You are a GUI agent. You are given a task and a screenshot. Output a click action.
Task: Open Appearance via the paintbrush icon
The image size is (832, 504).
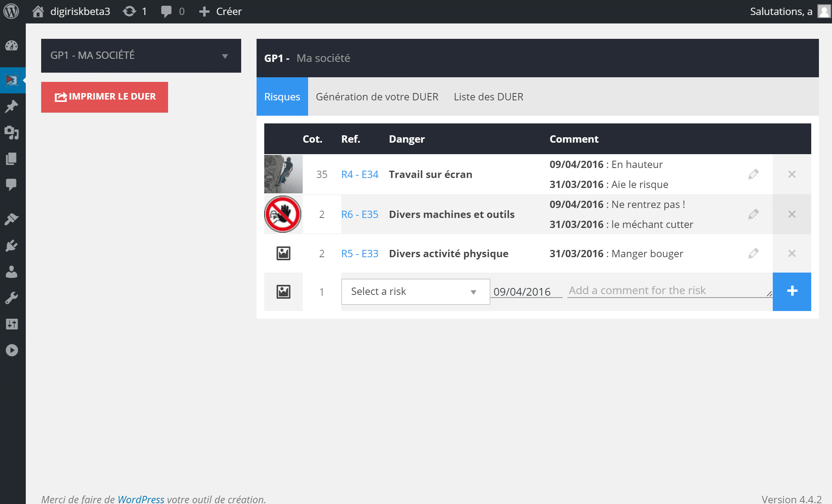click(12, 219)
